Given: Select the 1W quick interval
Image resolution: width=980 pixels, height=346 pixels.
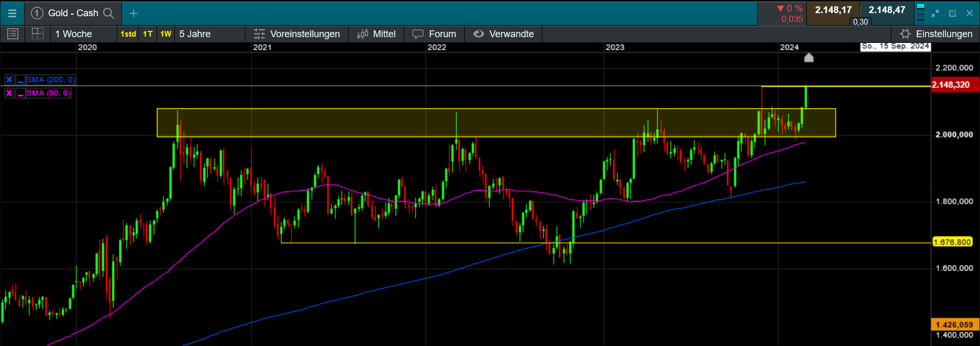Looking at the screenshot, I should pos(166,34).
